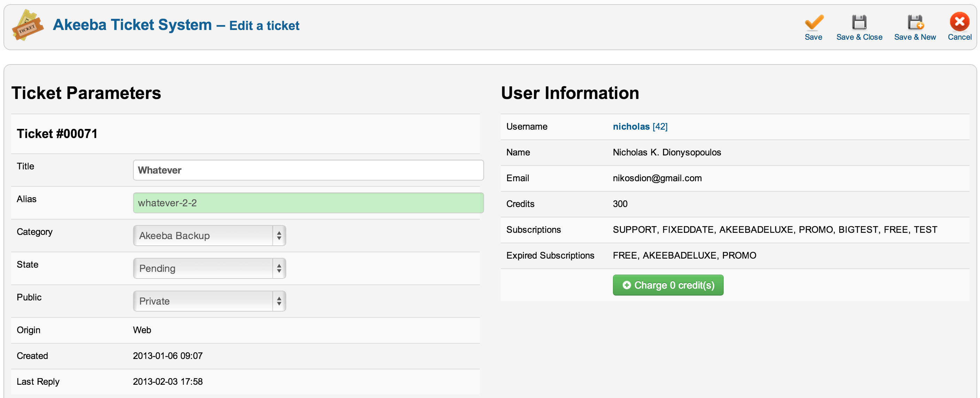Viewport: 980px width, 398px height.
Task: Click the email nikosdion@gmail.com text
Action: coord(657,178)
